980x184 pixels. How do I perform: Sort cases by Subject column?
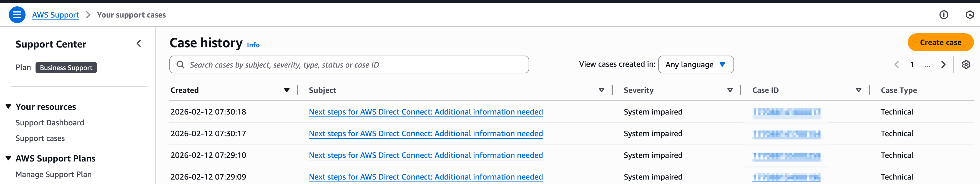pyautogui.click(x=601, y=90)
